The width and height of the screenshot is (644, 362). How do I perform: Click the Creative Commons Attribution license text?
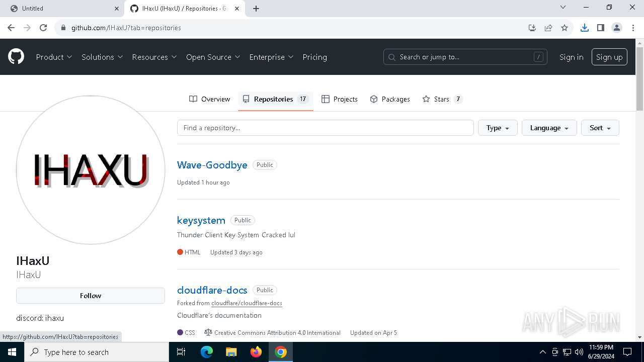277,332
